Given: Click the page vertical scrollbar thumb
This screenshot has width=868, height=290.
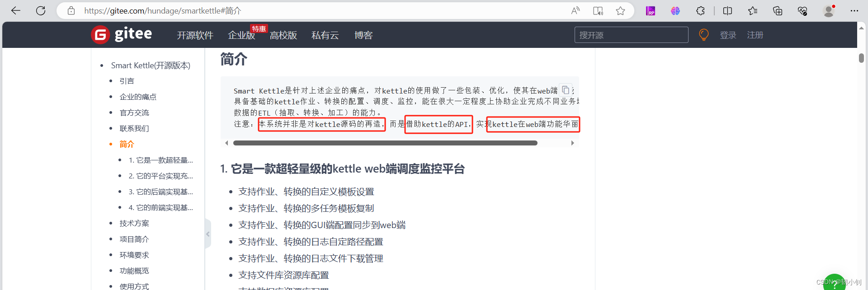Looking at the screenshot, I should coord(862,58).
